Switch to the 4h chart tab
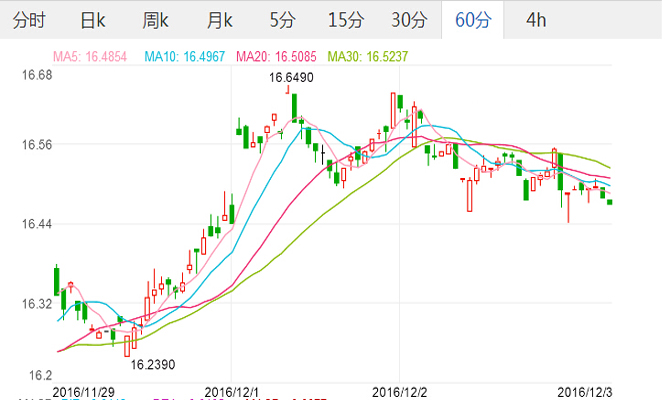The height and width of the screenshot is (400, 670). tap(536, 20)
